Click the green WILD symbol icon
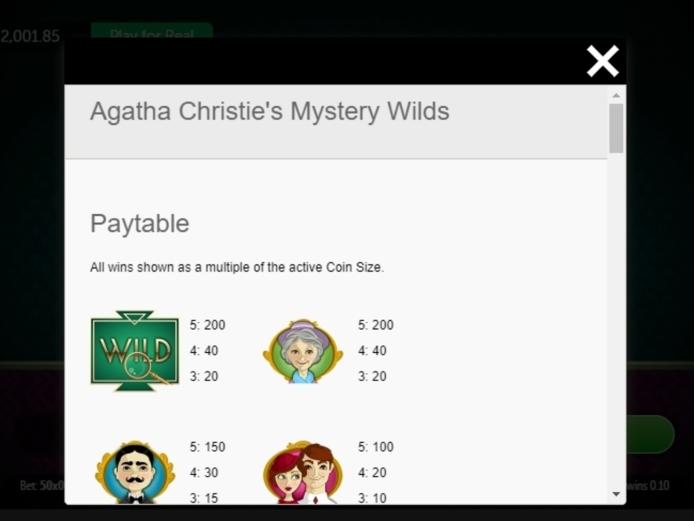694x521 pixels. pos(135,351)
